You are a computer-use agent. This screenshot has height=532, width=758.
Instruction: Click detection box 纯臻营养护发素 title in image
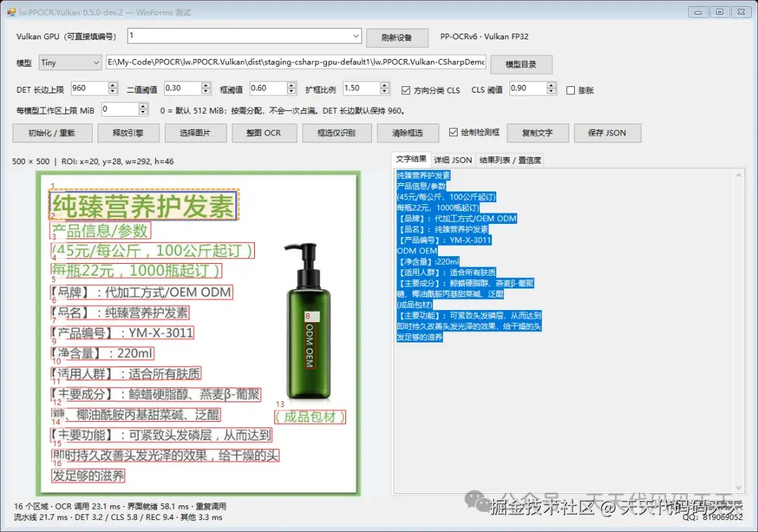pos(143,206)
